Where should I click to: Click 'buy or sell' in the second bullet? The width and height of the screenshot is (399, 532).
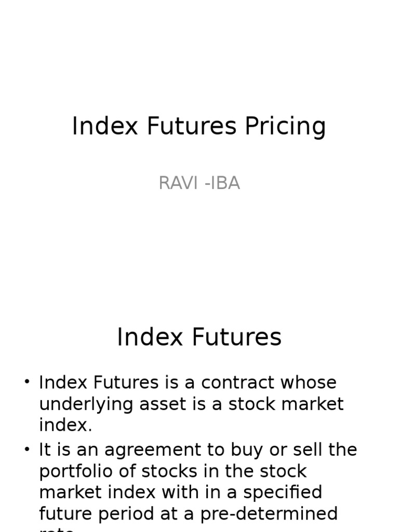pyautogui.click(x=276, y=450)
